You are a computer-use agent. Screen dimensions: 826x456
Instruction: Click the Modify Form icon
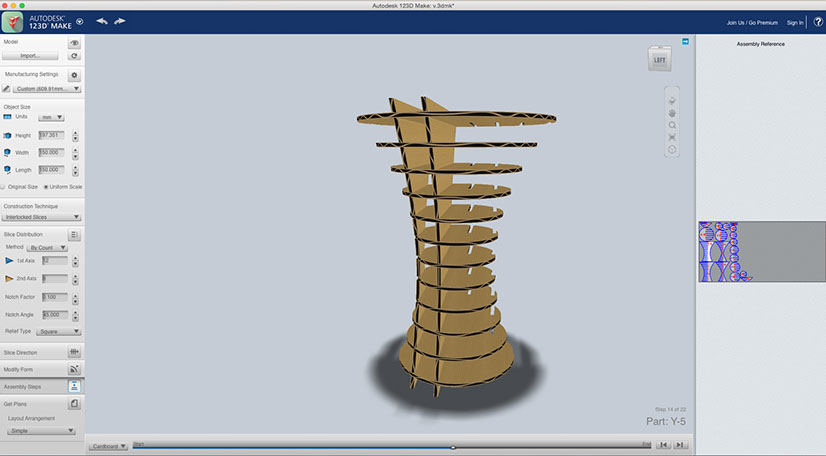(74, 369)
